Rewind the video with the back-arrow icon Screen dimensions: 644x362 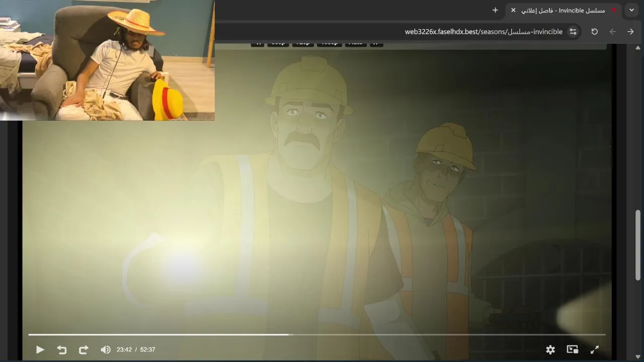pos(62,349)
